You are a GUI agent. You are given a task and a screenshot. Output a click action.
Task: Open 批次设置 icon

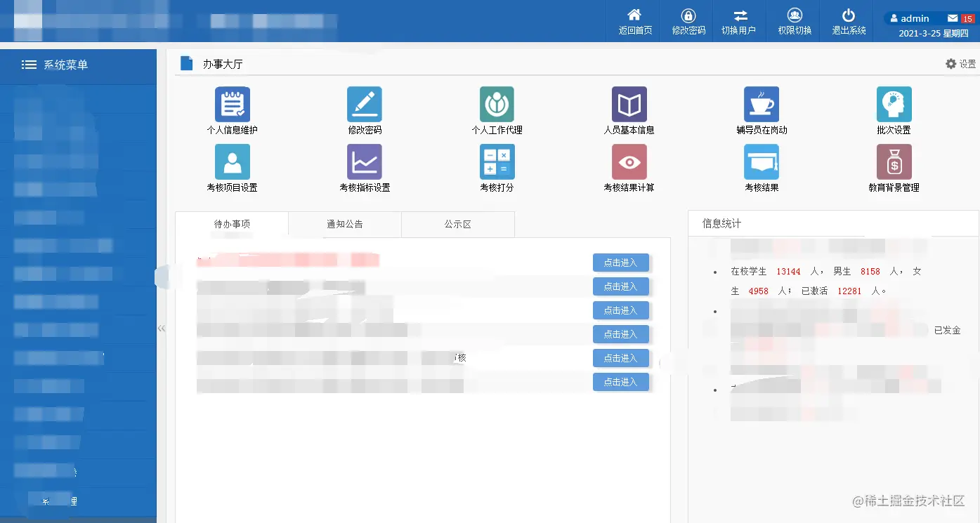tap(894, 105)
